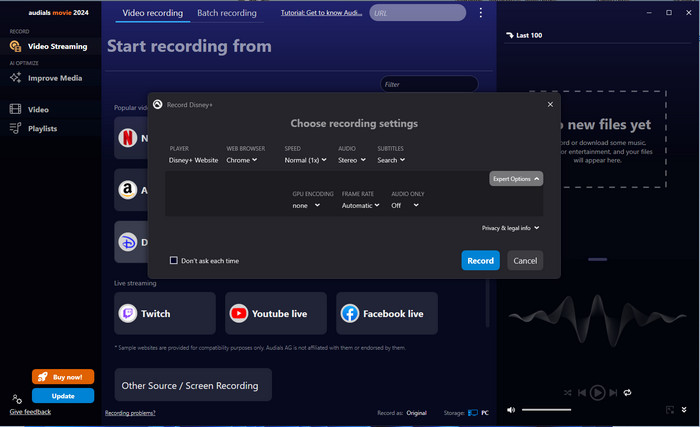700x427 pixels.
Task: Click the Update button
Action: click(x=63, y=396)
